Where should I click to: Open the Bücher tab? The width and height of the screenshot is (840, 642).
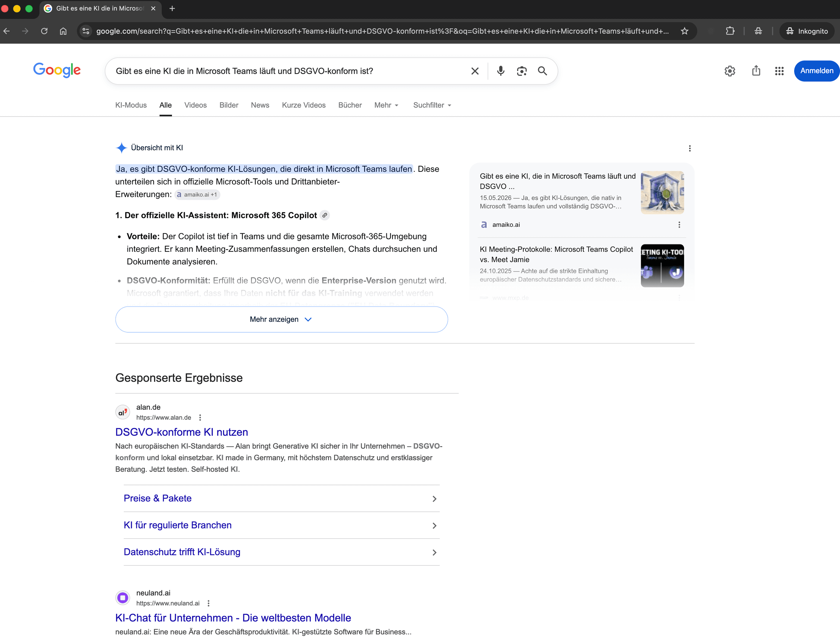(x=350, y=105)
